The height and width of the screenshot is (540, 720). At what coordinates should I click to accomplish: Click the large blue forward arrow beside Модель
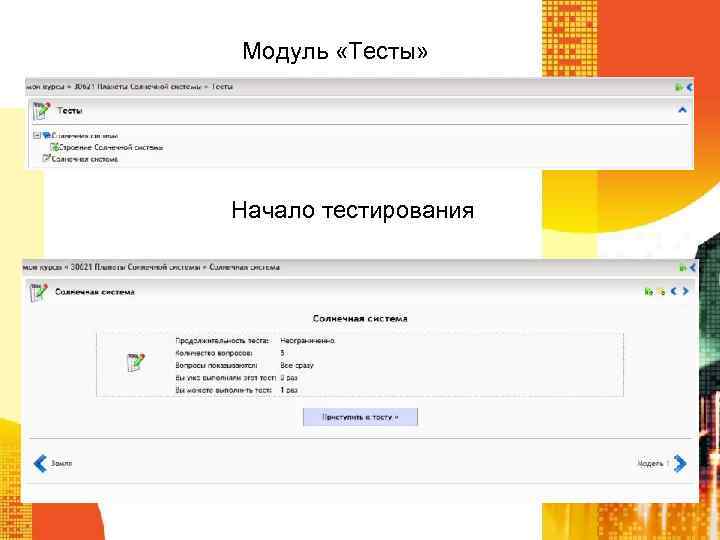click(x=680, y=463)
